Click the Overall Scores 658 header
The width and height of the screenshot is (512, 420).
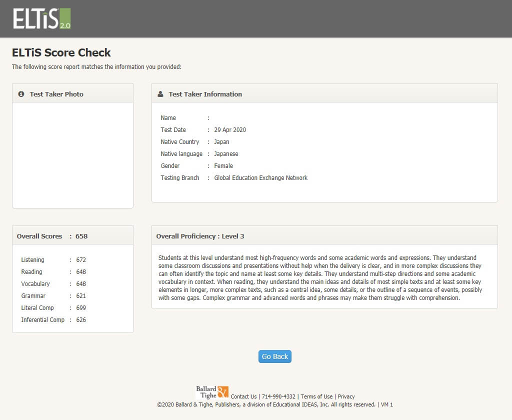[52, 236]
